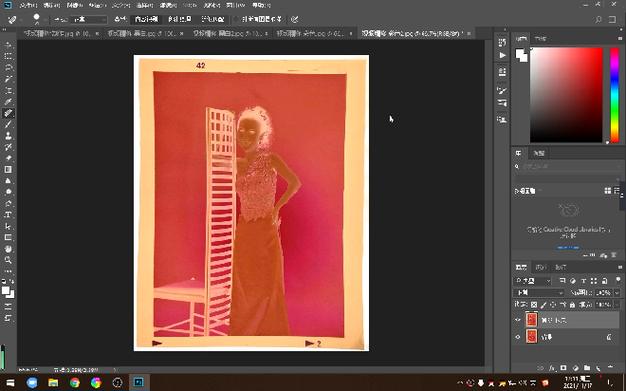Add a layer mask
Screen dimensions: 626x391
[563, 368]
